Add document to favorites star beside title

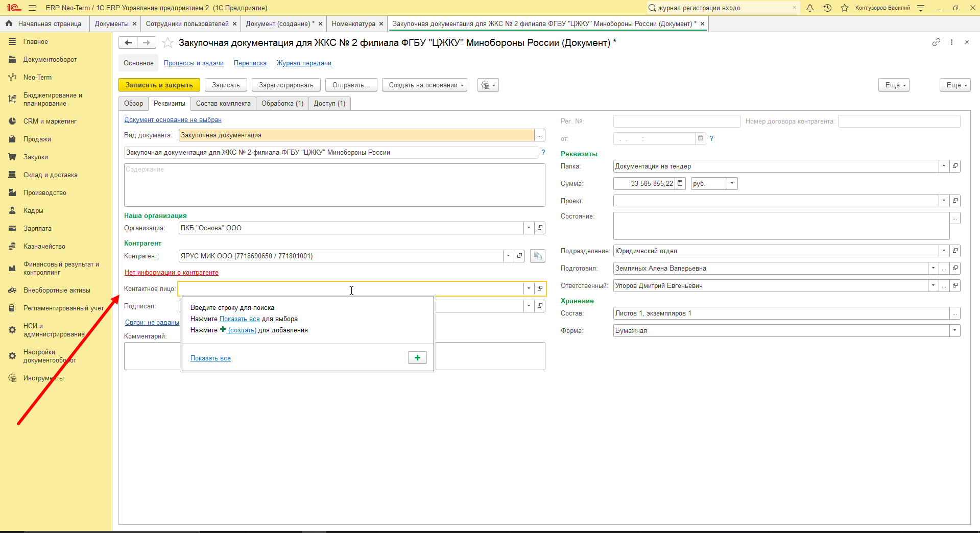[168, 43]
